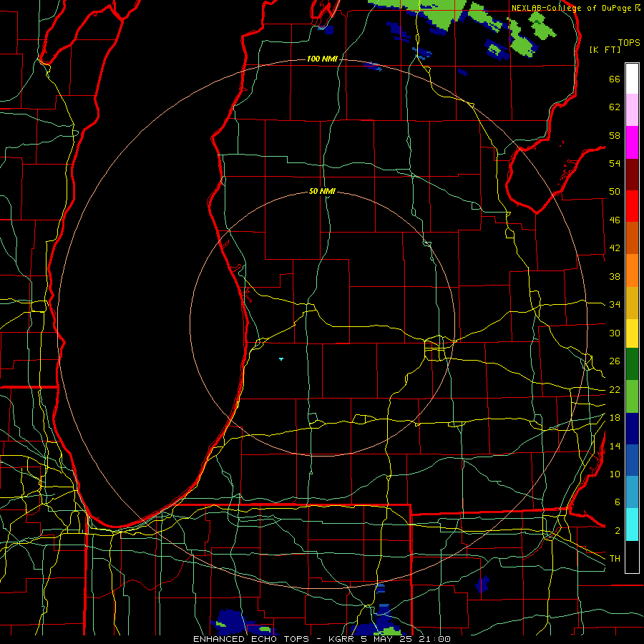Image resolution: width=644 pixels, height=644 pixels.
Task: Click the "[K FT]" units label
Action: pyautogui.click(x=605, y=49)
